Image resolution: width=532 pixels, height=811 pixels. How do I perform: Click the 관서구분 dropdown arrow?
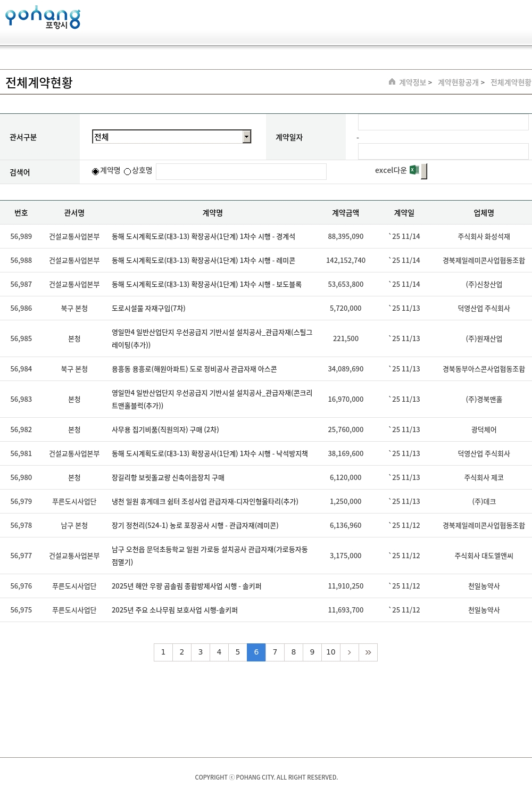[x=246, y=137]
